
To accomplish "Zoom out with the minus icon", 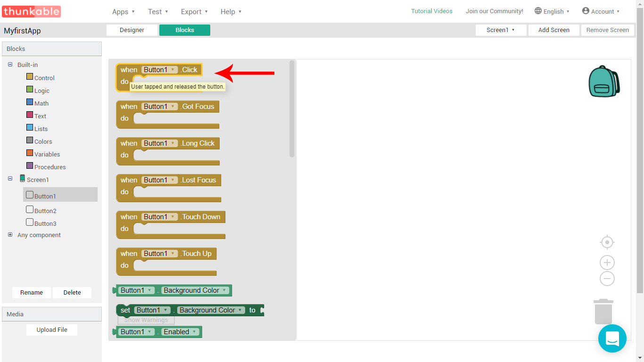I will (607, 279).
